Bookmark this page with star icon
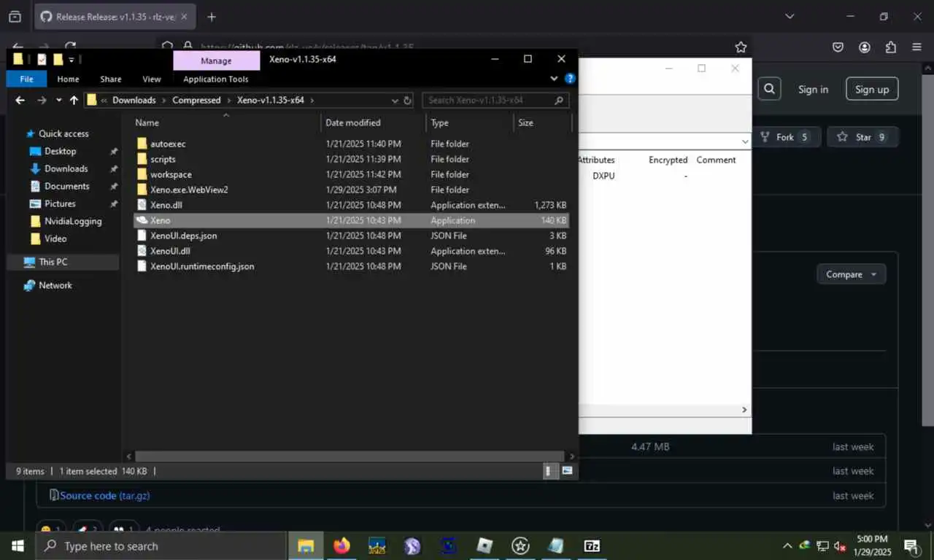Image resolution: width=934 pixels, height=560 pixels. (741, 47)
